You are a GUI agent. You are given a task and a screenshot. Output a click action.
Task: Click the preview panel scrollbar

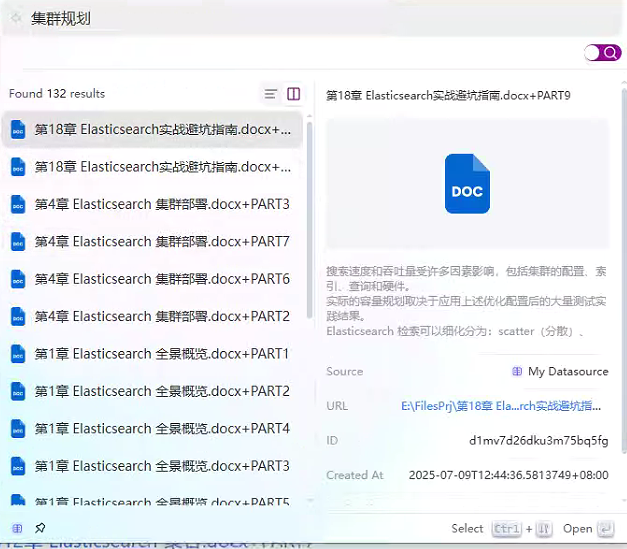point(624,272)
